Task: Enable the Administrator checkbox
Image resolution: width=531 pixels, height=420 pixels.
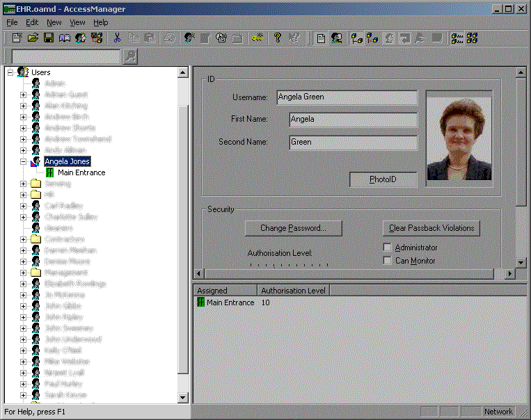Action: (388, 248)
